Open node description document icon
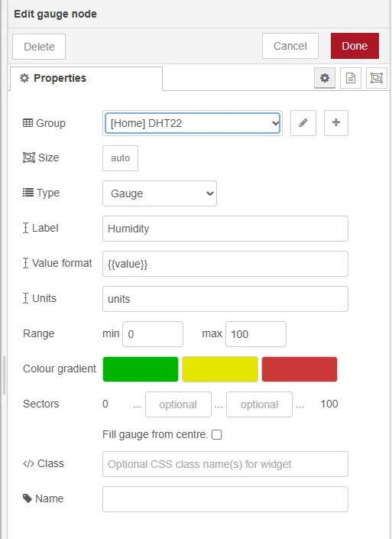This screenshot has width=392, height=539. pos(351,78)
